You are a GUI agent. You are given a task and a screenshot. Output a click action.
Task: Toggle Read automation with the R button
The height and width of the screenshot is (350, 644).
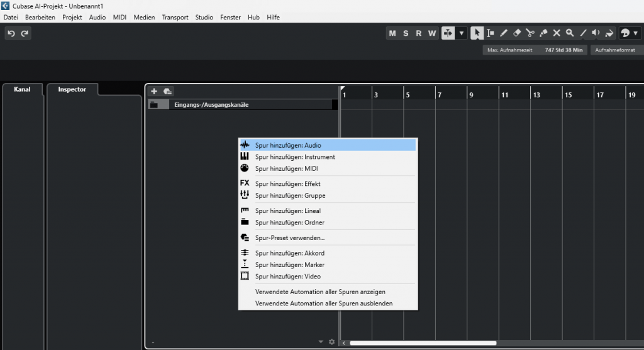point(418,33)
